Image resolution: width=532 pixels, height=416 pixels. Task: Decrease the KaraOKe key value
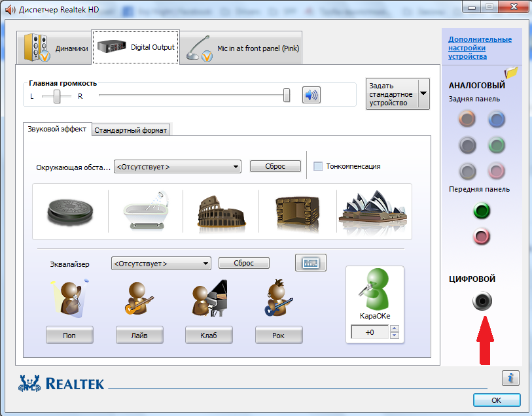click(x=394, y=336)
